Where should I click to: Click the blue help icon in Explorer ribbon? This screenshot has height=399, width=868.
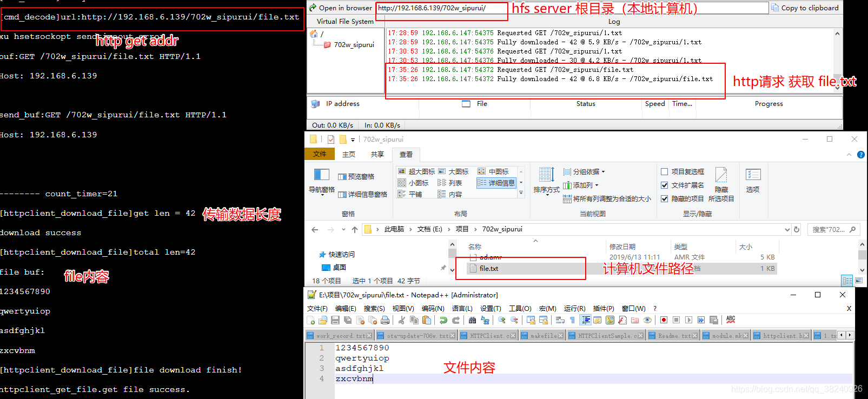point(861,155)
